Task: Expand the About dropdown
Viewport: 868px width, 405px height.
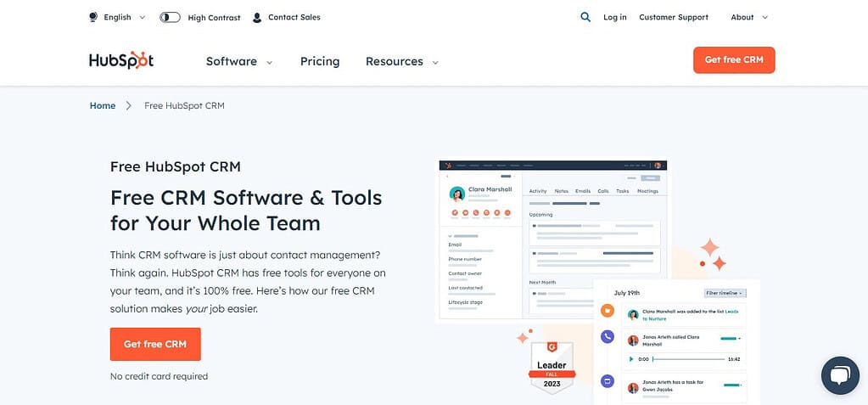Action: [x=749, y=17]
